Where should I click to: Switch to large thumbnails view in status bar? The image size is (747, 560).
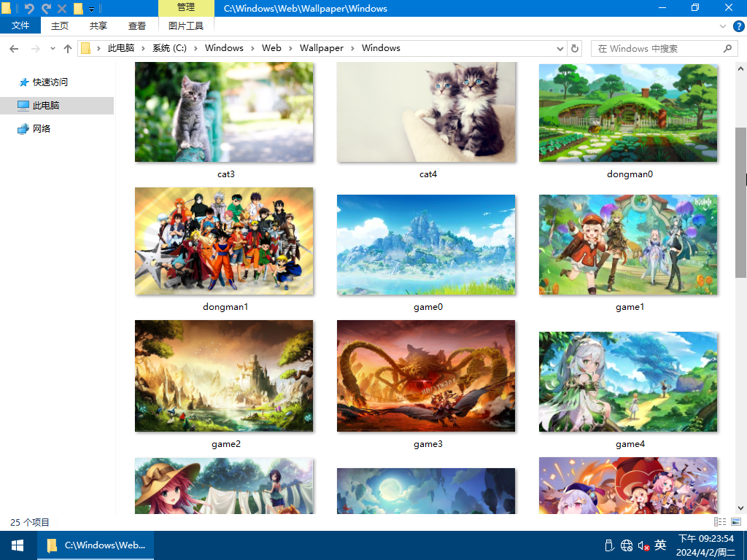(x=736, y=522)
